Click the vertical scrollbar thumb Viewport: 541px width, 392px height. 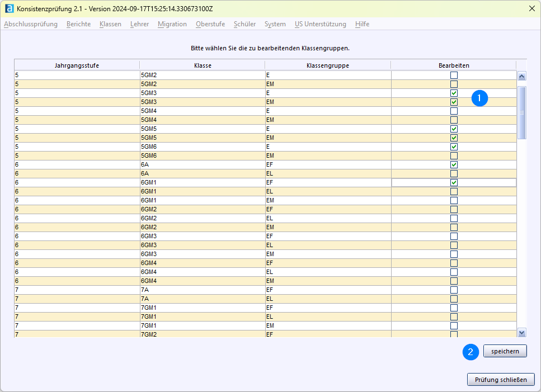(x=521, y=113)
